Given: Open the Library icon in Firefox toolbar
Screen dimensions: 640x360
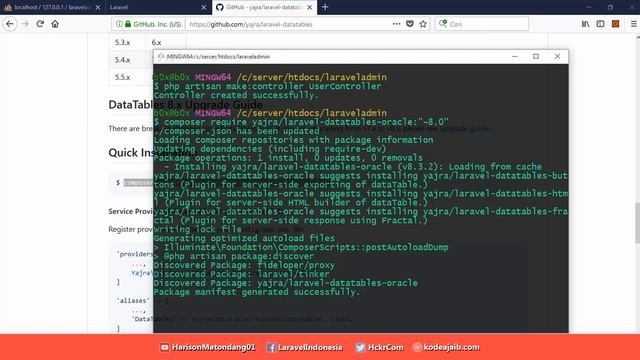Looking at the screenshot, I should [585, 24].
